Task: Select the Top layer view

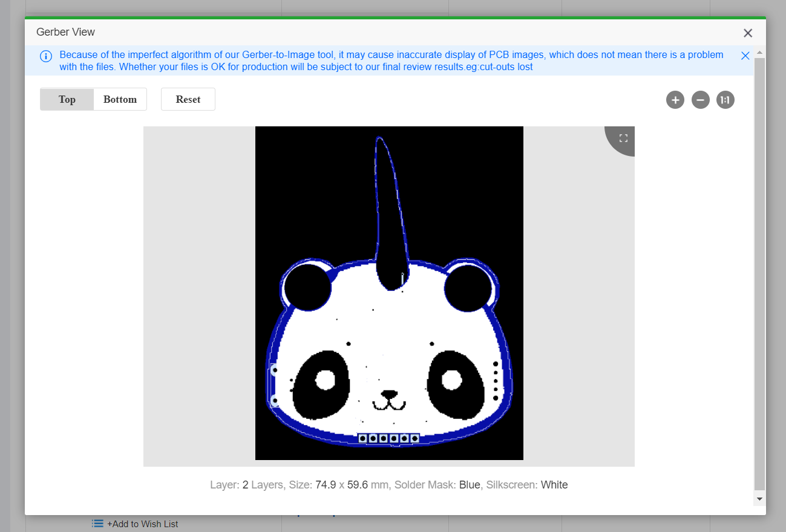Action: (67, 99)
